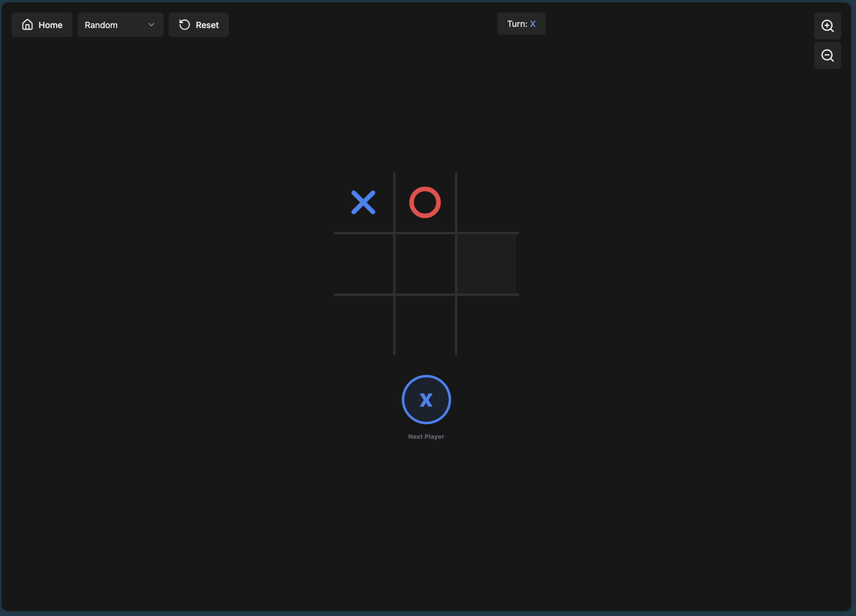Place a mark in the empty top-right cell

487,202
